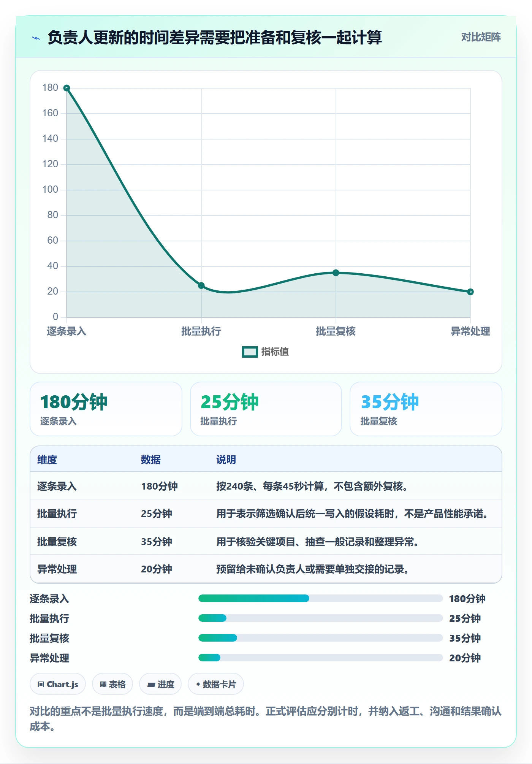Click the 20分钟 table data cell

pos(157,569)
